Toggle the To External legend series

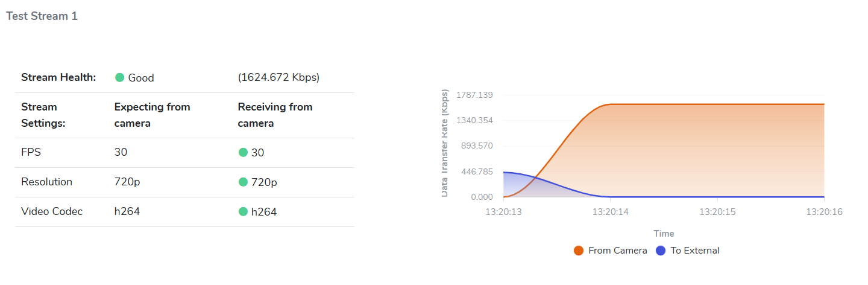(694, 251)
